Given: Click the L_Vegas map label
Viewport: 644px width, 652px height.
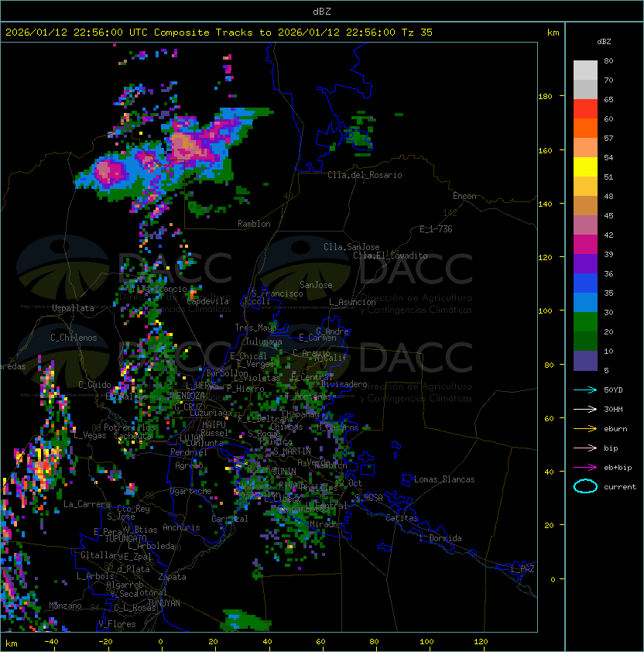Looking at the screenshot, I should pos(91,435).
